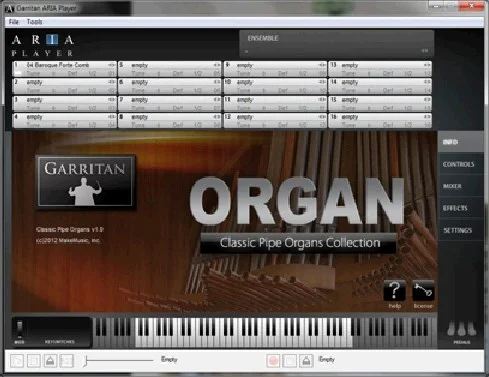Image resolution: width=489 pixels, height=377 pixels.
Task: Load a MIDI file with eject icon
Action: pyautogui.click(x=50, y=361)
